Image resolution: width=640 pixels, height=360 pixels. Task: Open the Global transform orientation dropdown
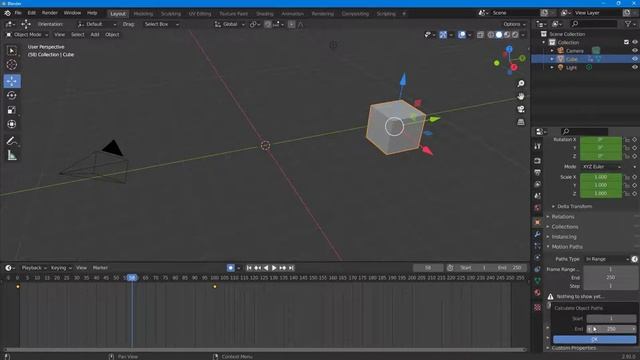pyautogui.click(x=230, y=24)
